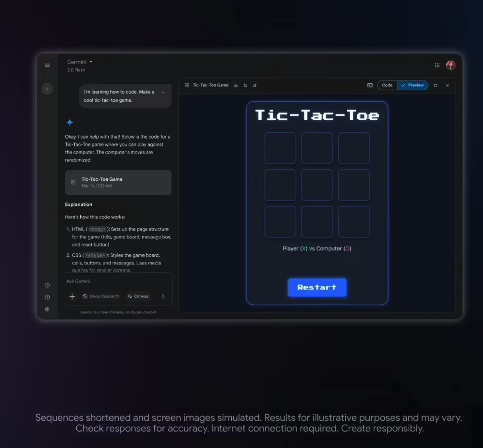Open the Settings gear icon
483x448 pixels.
[x=47, y=309]
